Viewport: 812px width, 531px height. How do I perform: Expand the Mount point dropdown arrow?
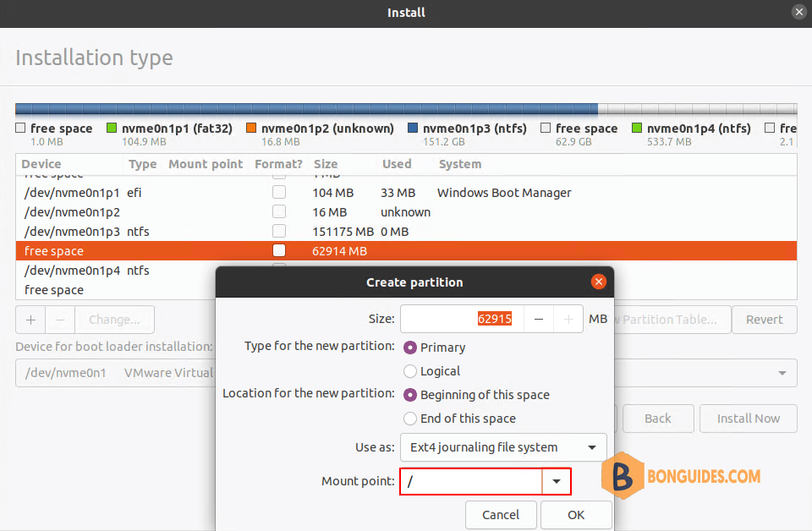(x=557, y=481)
